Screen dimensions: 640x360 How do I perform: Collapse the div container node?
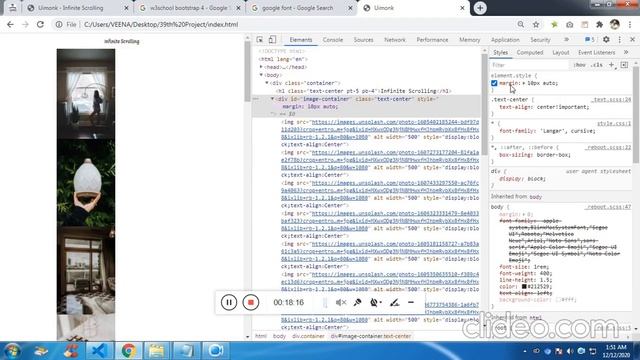267,83
